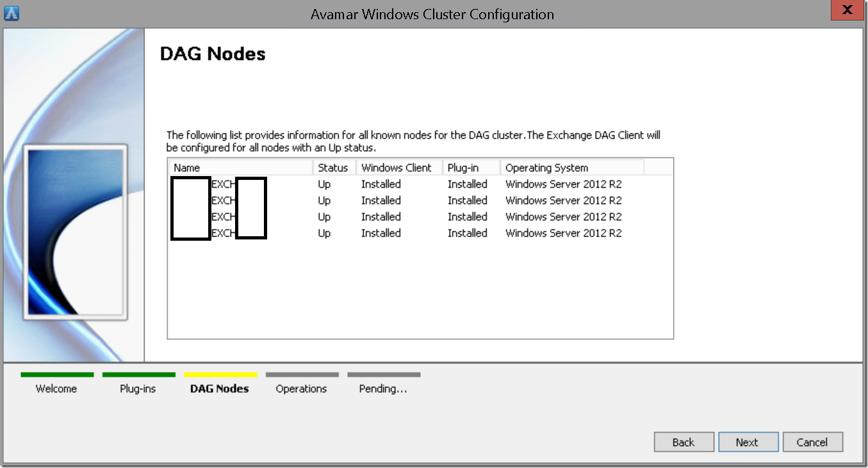The width and height of the screenshot is (868, 468).
Task: Click the description text about known DAG nodes
Action: click(413, 141)
